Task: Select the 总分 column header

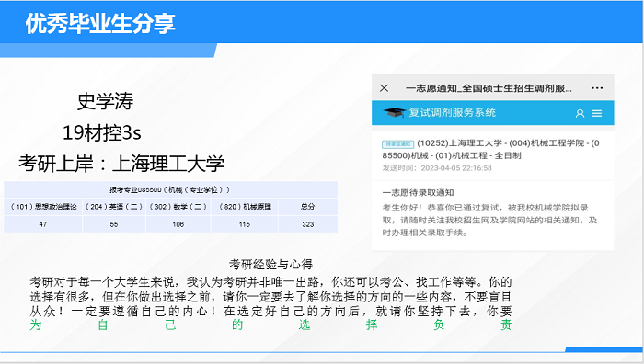Action: pos(307,207)
